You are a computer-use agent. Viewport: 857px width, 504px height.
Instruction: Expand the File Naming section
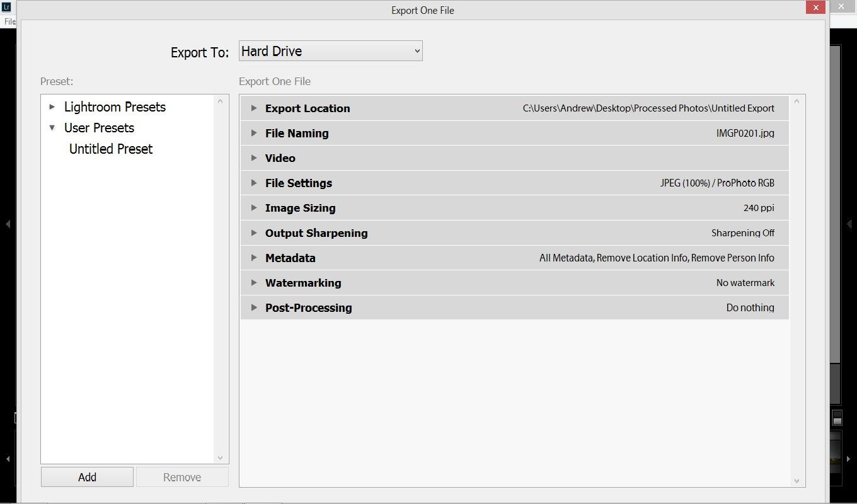tap(254, 133)
